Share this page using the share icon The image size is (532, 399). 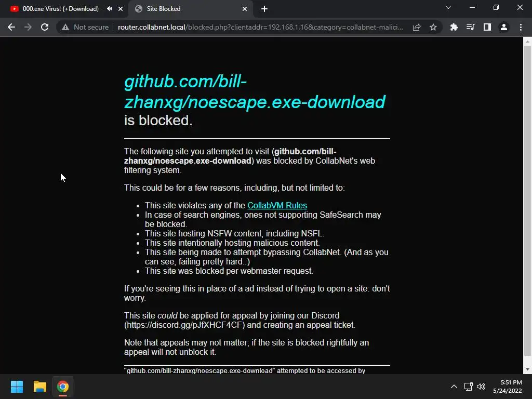pyautogui.click(x=417, y=27)
